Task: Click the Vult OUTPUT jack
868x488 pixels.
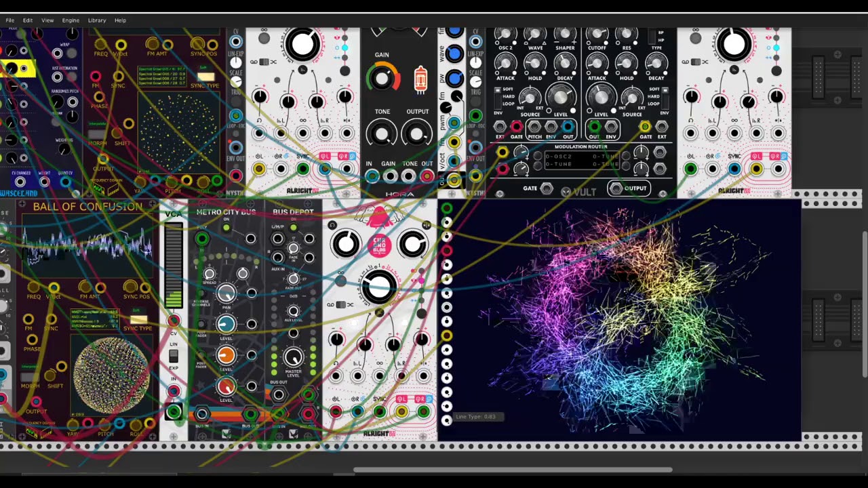Action: point(615,188)
